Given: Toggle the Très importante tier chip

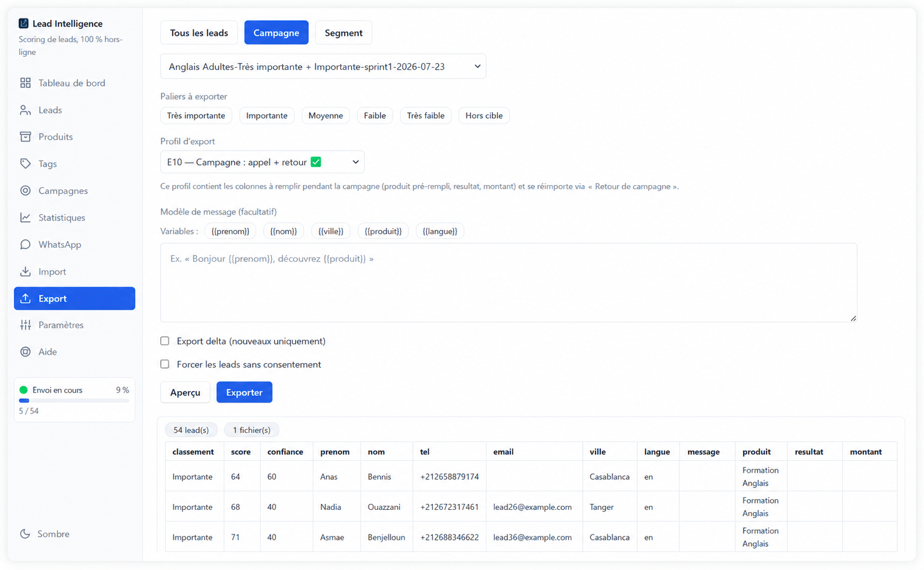Looking at the screenshot, I should [196, 116].
